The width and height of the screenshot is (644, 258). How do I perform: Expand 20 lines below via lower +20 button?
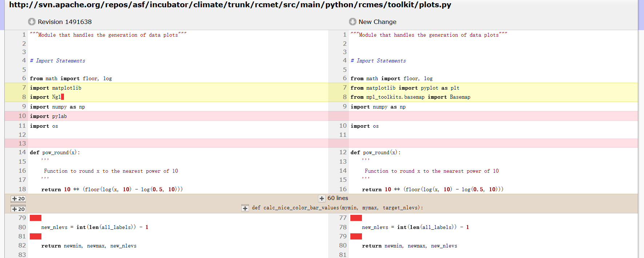click(18, 209)
